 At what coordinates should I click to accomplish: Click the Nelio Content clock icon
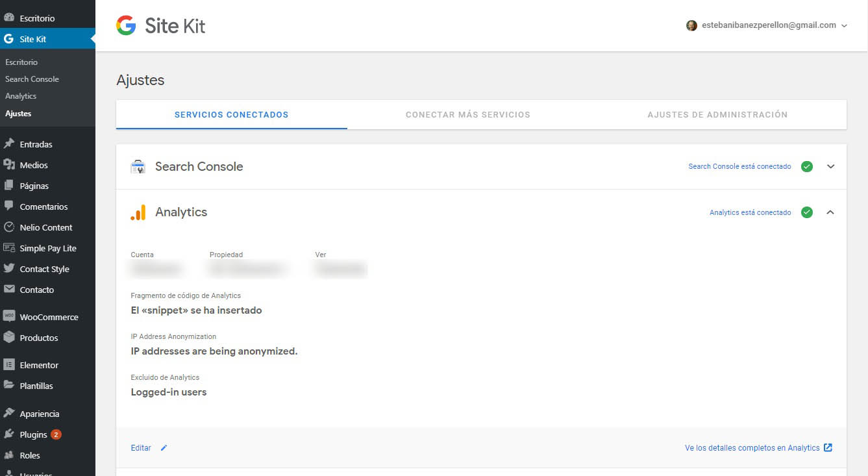point(9,227)
